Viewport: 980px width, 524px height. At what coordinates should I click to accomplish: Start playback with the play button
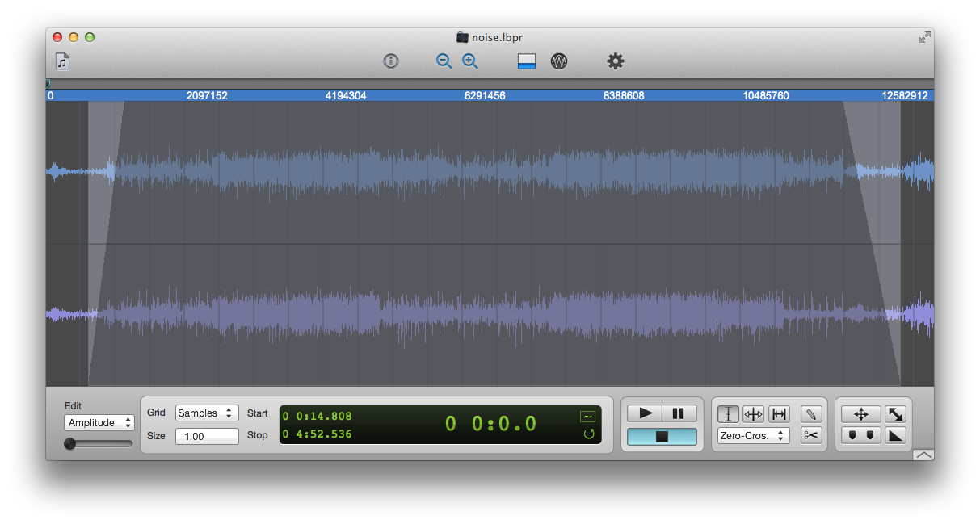645,413
